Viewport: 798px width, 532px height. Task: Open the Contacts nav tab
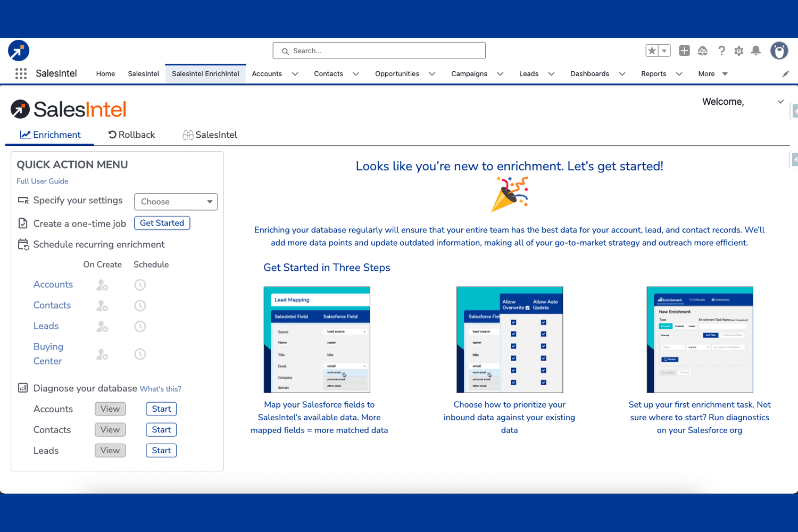coord(328,74)
